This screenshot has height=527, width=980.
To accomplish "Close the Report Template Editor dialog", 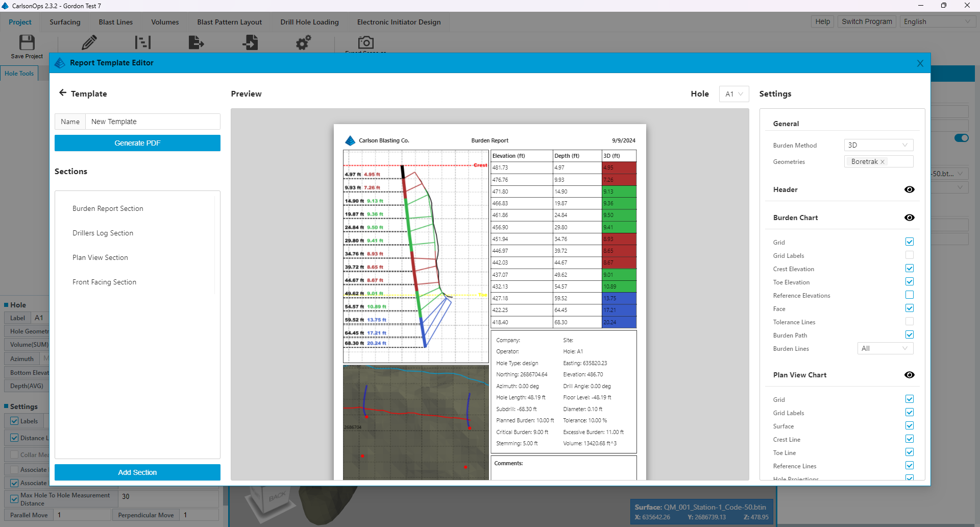I will [x=920, y=63].
